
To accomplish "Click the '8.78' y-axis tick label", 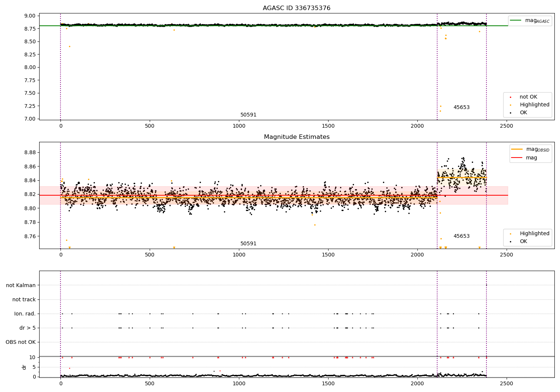I will click(x=30, y=223).
